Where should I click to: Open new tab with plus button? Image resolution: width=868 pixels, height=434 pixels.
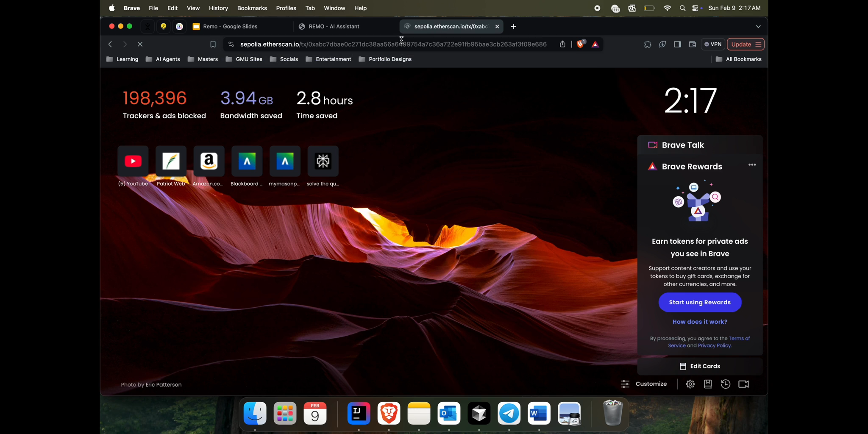pyautogui.click(x=514, y=27)
